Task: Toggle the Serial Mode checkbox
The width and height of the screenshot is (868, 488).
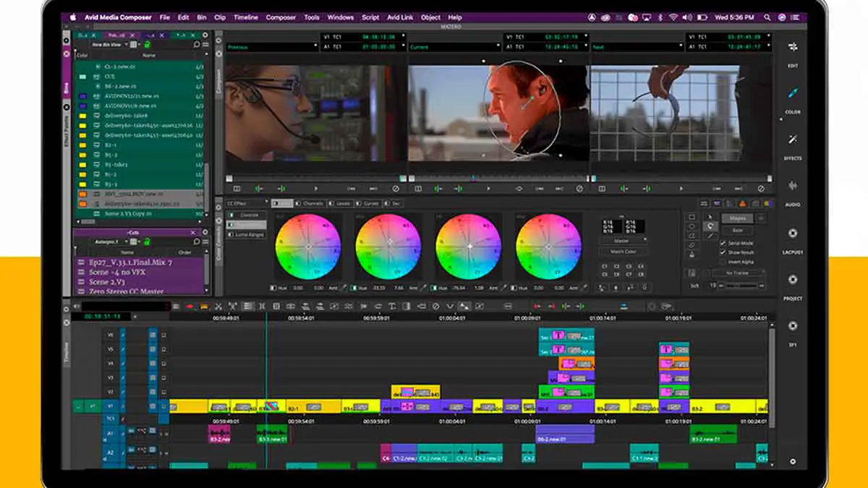Action: (x=723, y=244)
